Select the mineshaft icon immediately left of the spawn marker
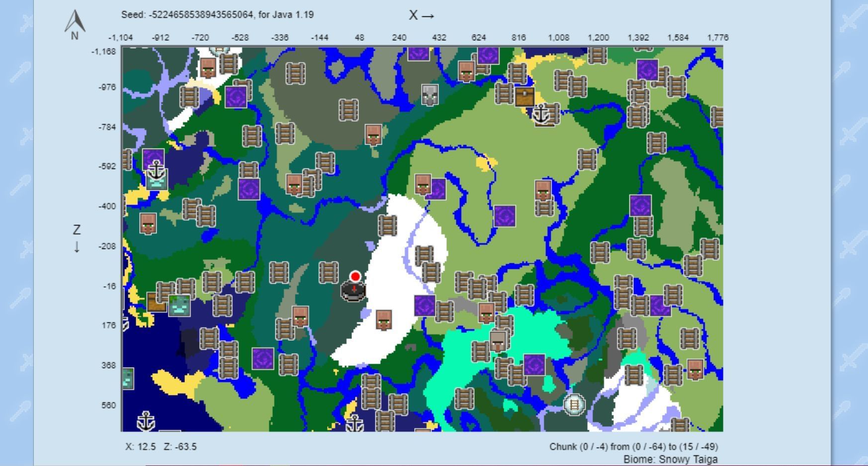 328,272
